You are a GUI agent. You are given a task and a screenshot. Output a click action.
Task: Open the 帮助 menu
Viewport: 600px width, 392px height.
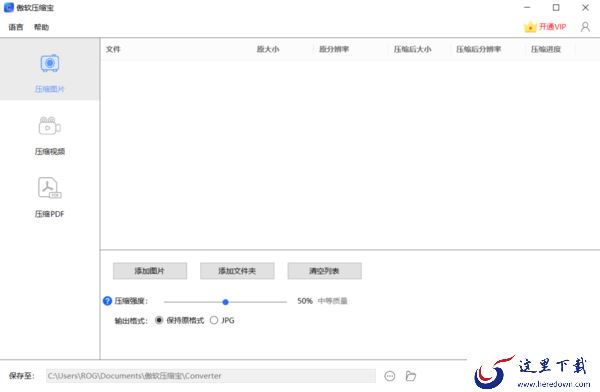tap(41, 27)
